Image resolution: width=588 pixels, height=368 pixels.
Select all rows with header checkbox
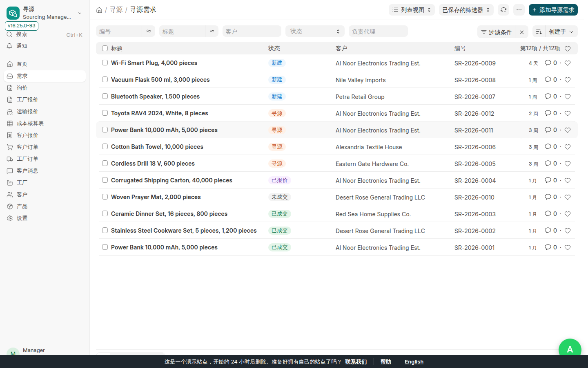pyautogui.click(x=105, y=48)
